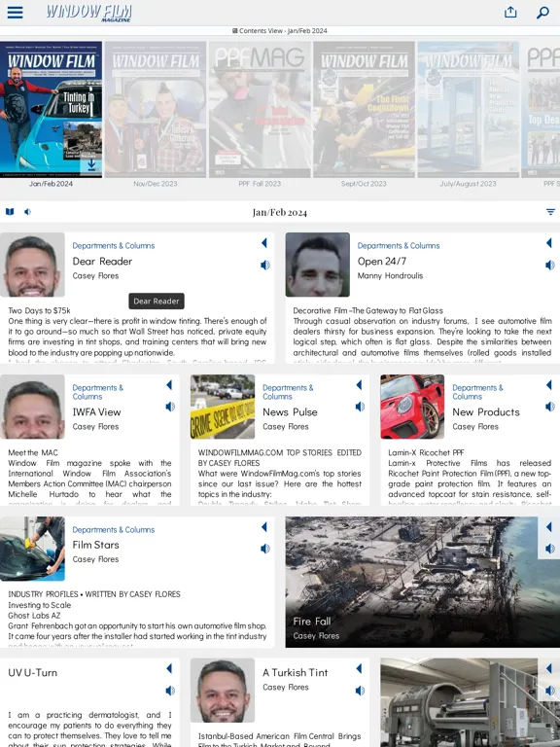The height and width of the screenshot is (747, 560).
Task: Open the News Pulse article title
Action: point(290,412)
